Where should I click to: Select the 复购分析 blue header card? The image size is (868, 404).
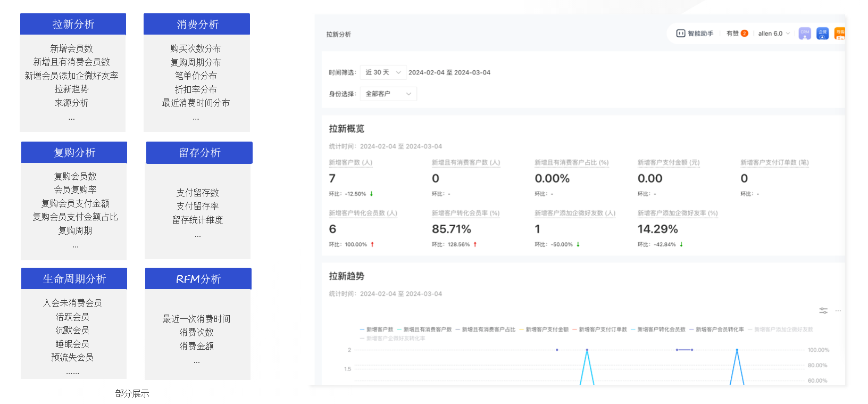coord(74,152)
